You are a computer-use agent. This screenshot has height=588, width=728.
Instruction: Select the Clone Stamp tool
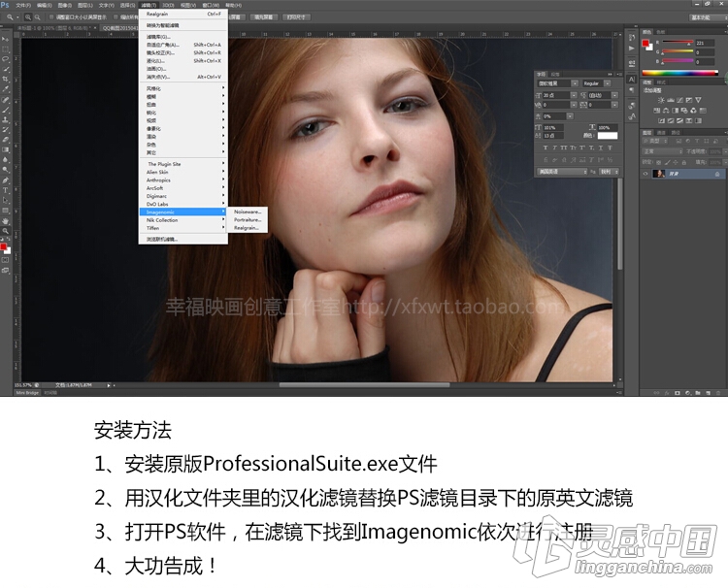(x=6, y=119)
